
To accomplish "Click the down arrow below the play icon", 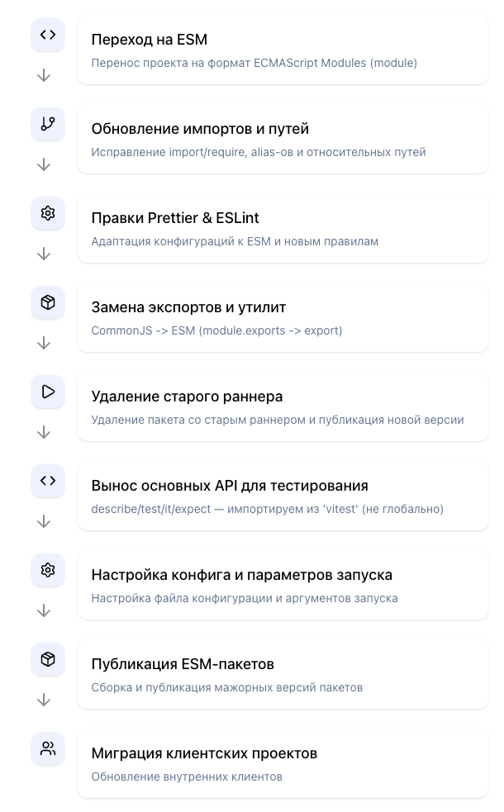I will coord(45,432).
